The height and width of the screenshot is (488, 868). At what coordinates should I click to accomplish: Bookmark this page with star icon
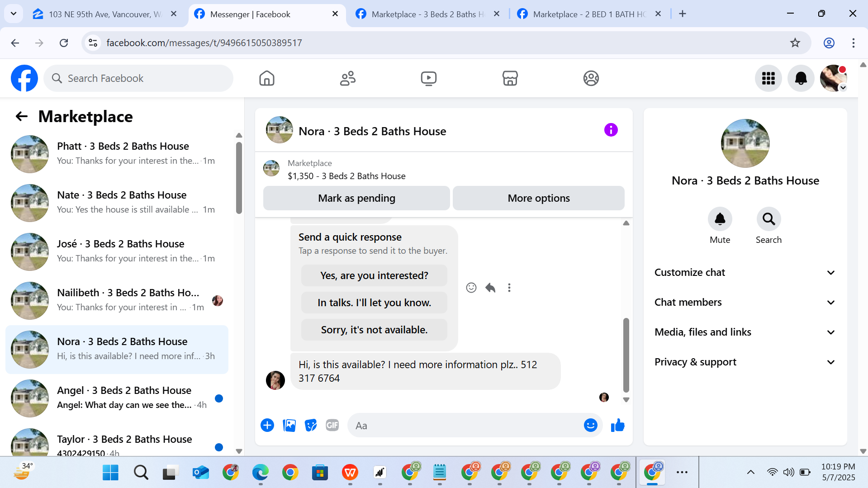795,43
